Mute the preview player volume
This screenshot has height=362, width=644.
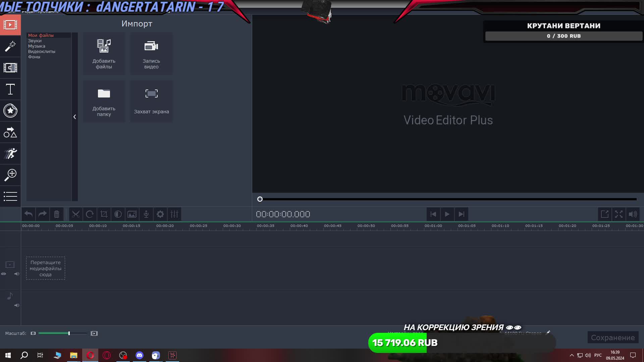coord(633,214)
